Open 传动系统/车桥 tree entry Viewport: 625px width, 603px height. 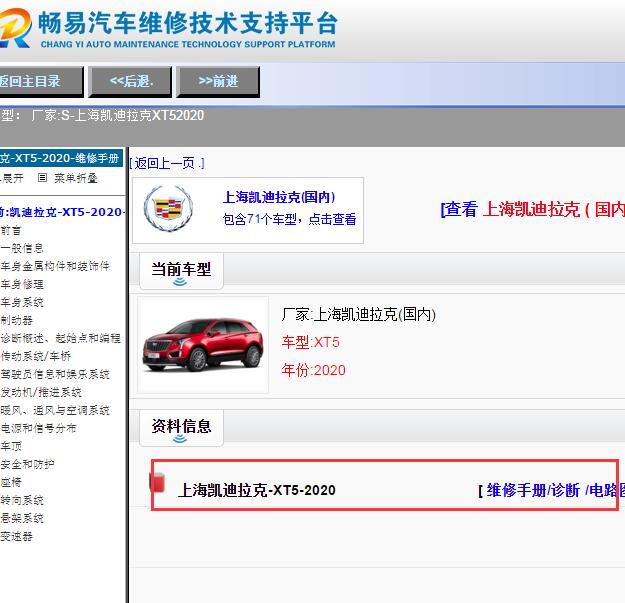coord(35,356)
